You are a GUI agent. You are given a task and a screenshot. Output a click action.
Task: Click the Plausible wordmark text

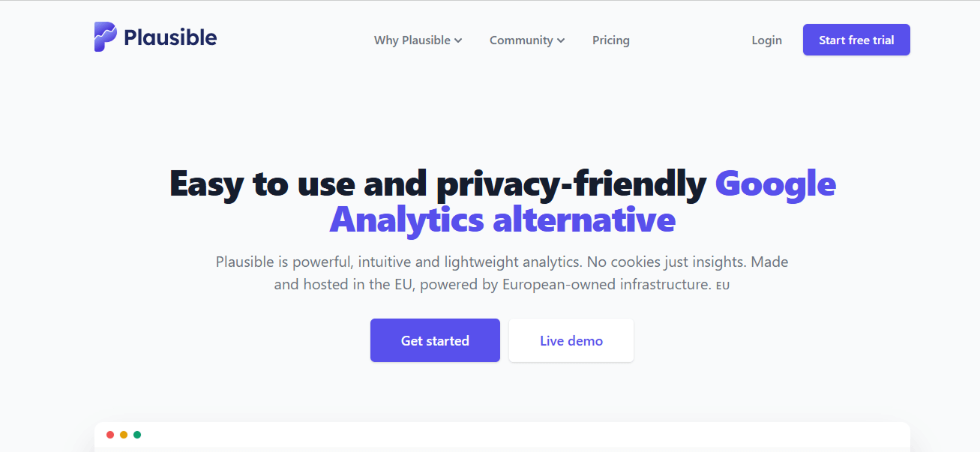170,37
